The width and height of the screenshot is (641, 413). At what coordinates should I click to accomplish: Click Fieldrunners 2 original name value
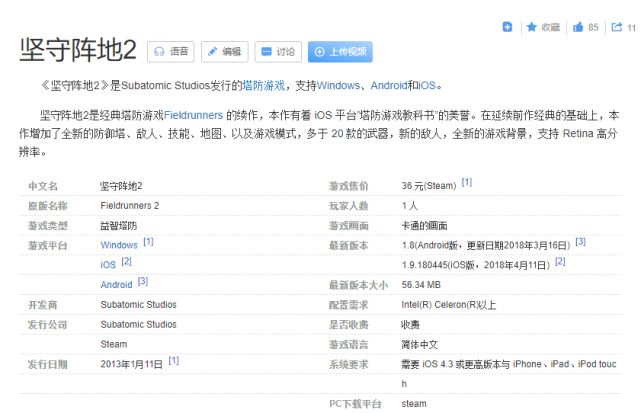coord(130,205)
